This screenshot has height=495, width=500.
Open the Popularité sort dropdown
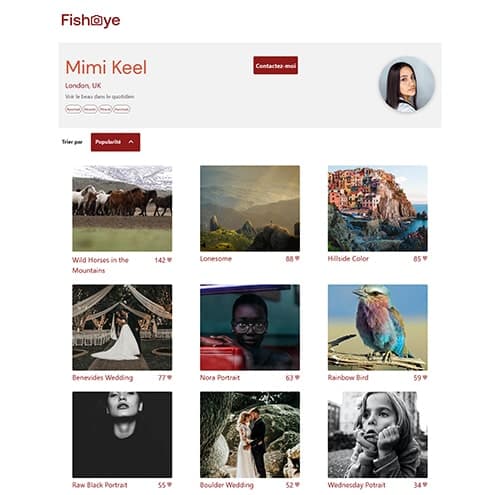[115, 142]
